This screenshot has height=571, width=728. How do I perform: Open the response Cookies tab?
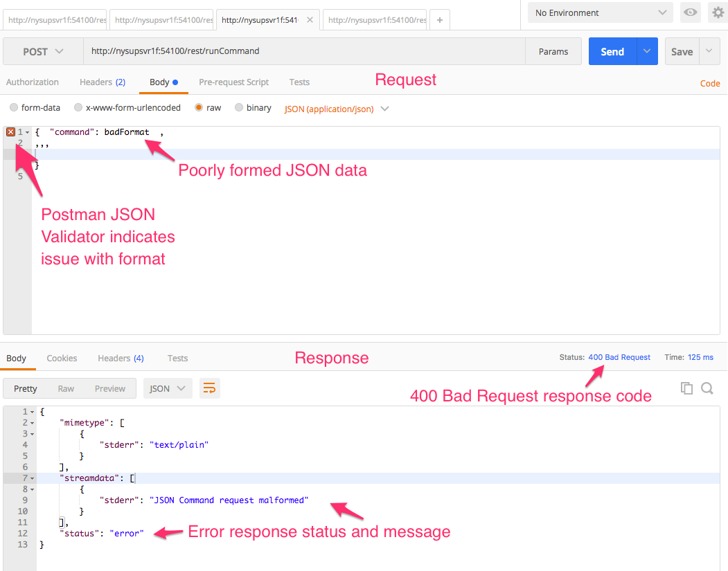(x=62, y=359)
